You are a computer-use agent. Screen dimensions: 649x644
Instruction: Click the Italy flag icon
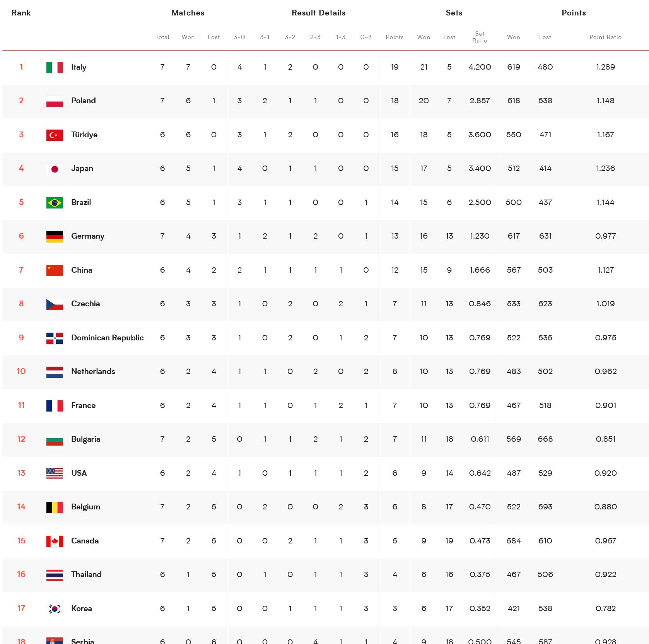[55, 67]
